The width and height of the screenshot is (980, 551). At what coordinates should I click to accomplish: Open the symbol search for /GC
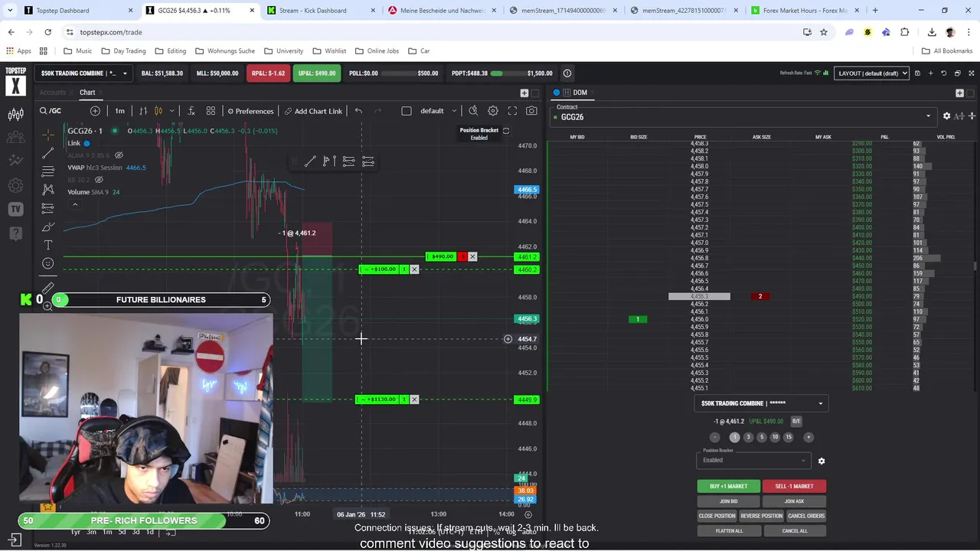(51, 111)
